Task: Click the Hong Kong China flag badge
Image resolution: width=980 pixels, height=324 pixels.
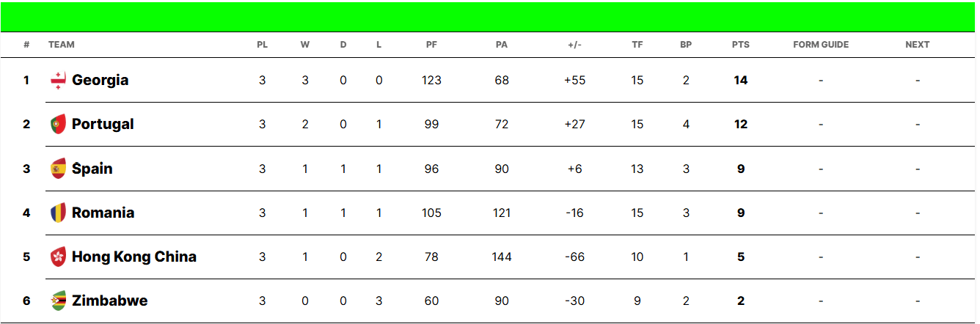Action: pyautogui.click(x=58, y=257)
